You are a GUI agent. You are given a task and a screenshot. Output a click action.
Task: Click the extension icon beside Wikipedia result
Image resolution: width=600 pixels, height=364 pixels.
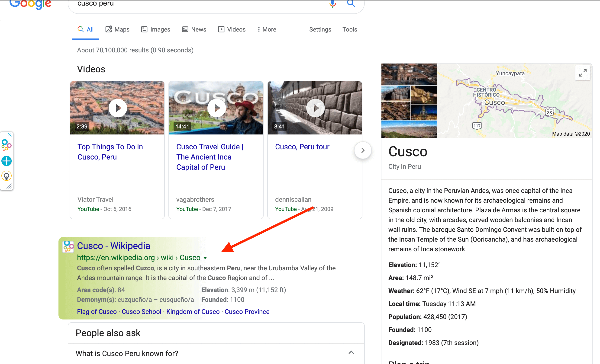(68, 247)
